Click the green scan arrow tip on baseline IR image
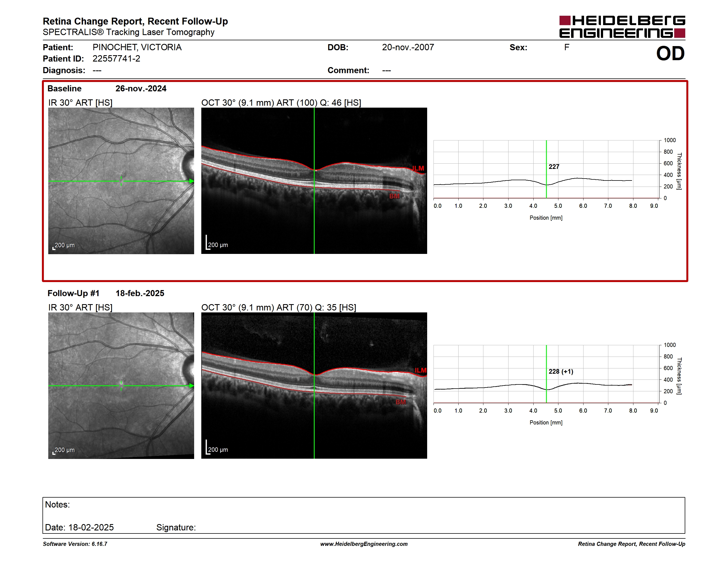Screen dimensions: 728x563 192,181
